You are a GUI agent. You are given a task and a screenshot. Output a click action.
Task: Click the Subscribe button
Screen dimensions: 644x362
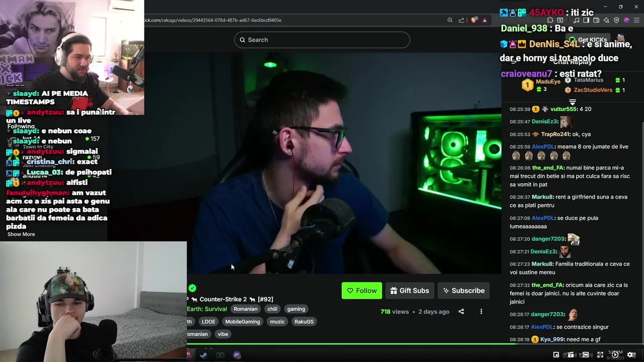click(x=463, y=291)
